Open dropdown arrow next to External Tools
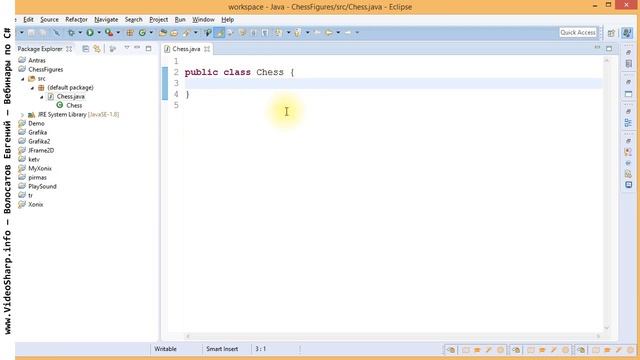Image resolution: width=640 pixels, height=360 pixels. coord(118,33)
